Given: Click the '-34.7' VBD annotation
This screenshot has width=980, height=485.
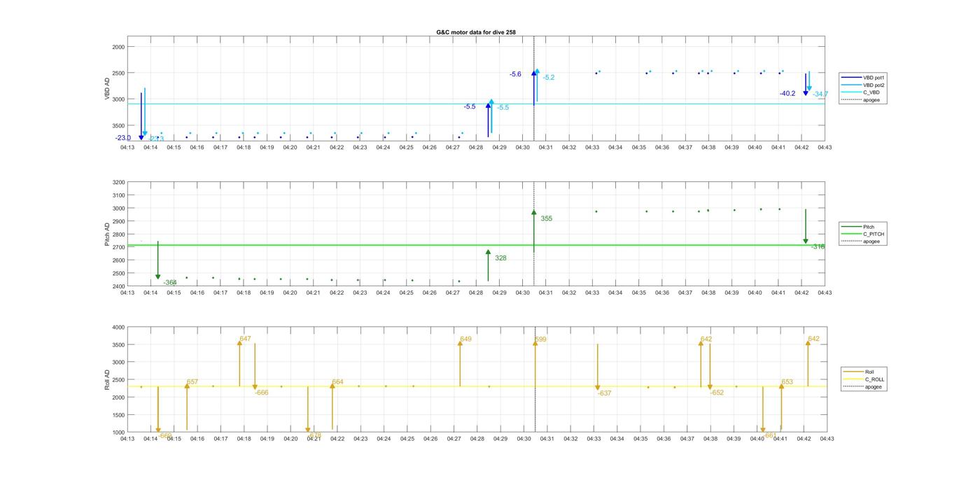Looking at the screenshot, I should 820,94.
